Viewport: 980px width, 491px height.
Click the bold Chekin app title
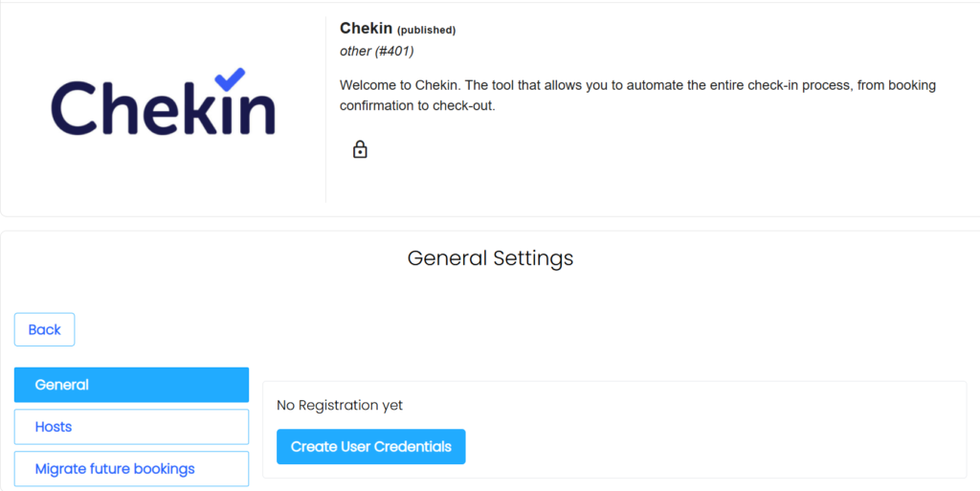(366, 29)
